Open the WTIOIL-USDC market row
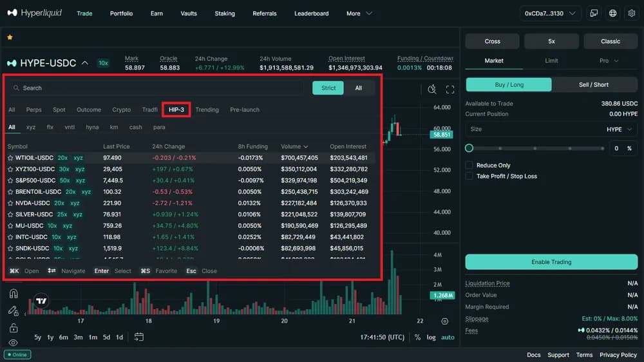This screenshot has height=362, width=644. click(191, 158)
